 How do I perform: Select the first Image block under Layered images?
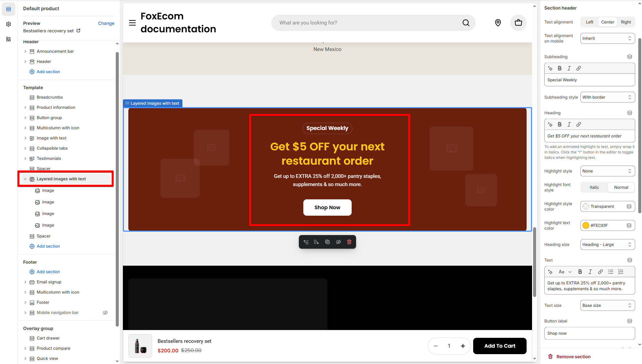tap(48, 191)
